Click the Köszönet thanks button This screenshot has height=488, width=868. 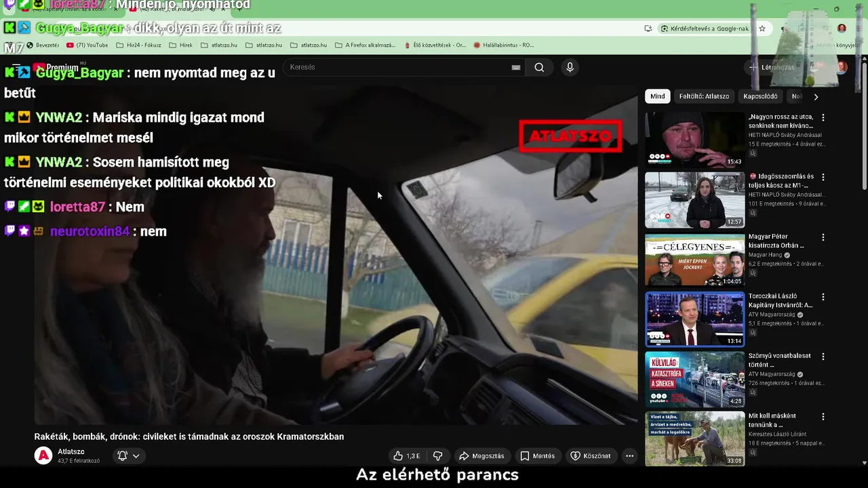point(590,456)
